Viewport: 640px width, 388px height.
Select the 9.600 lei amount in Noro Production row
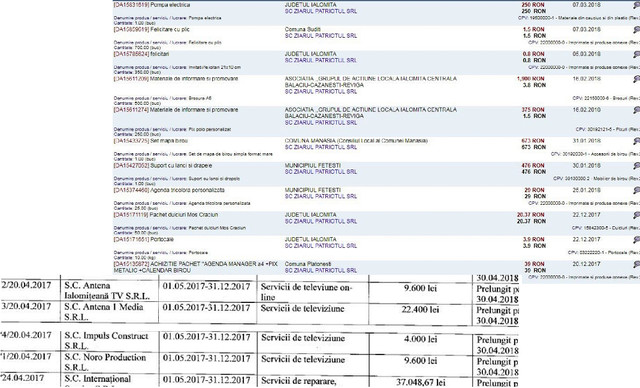[420, 361]
